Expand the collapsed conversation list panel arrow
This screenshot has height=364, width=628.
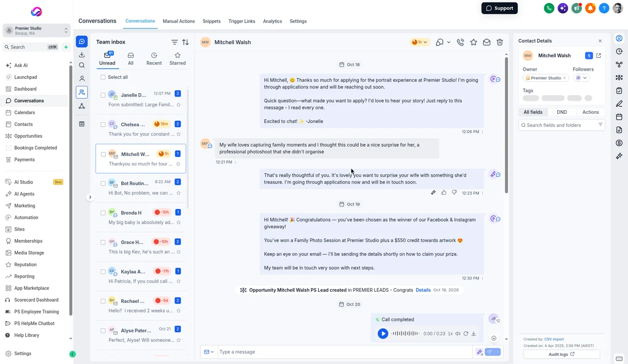tap(90, 197)
